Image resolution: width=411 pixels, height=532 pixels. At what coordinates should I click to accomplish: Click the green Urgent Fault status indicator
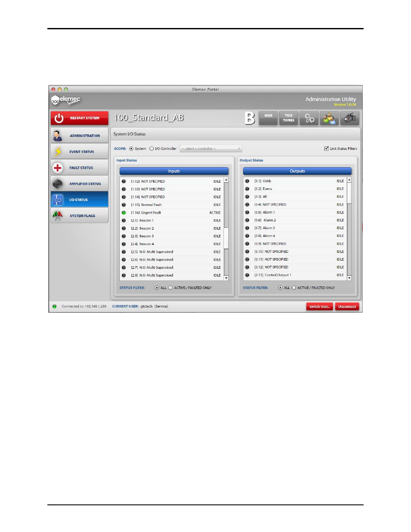pyautogui.click(x=124, y=213)
